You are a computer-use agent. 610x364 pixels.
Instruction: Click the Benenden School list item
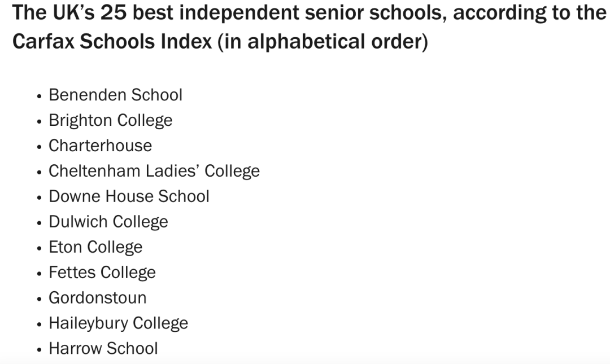116,95
